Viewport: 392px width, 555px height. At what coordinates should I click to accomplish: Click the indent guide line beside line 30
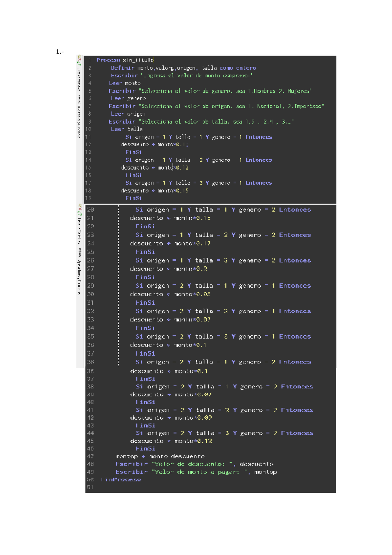(119, 294)
